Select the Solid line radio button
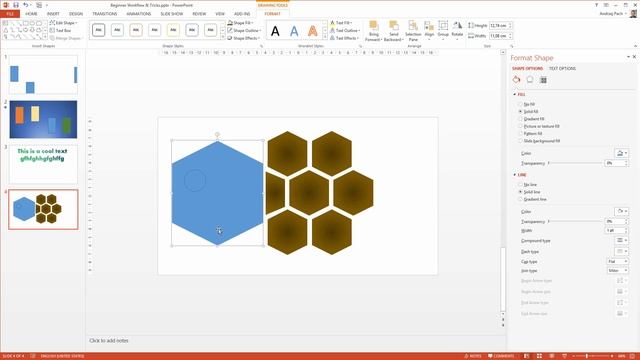The image size is (640, 360). 520,192
